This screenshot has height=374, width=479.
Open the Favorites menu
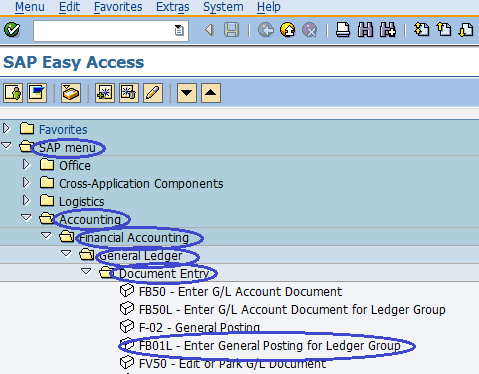tap(118, 7)
